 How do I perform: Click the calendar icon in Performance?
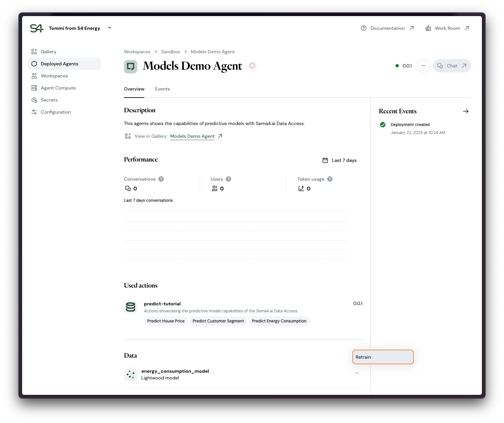point(325,160)
